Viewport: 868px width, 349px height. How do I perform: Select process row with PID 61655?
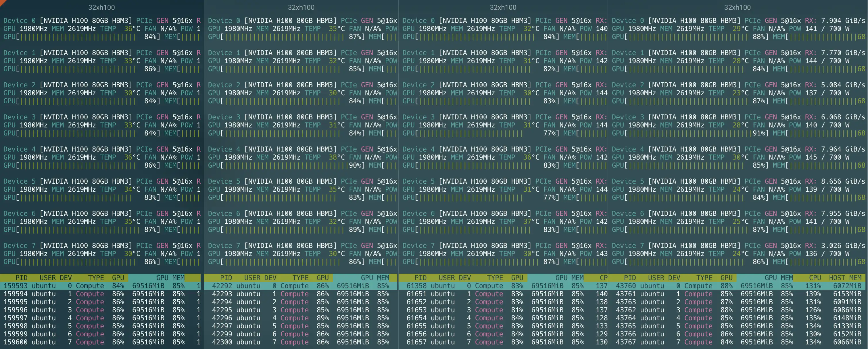tap(503, 326)
